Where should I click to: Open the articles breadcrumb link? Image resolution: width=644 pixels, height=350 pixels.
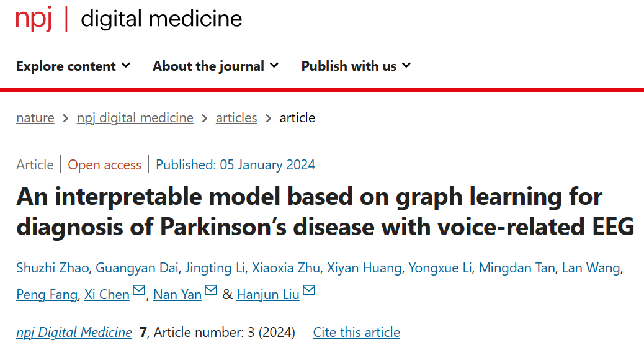point(236,118)
